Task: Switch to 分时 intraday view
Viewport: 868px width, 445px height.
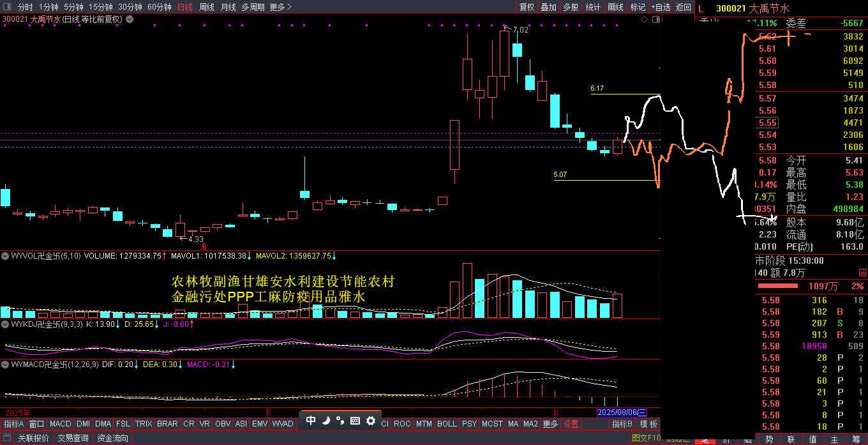Action: [x=25, y=7]
